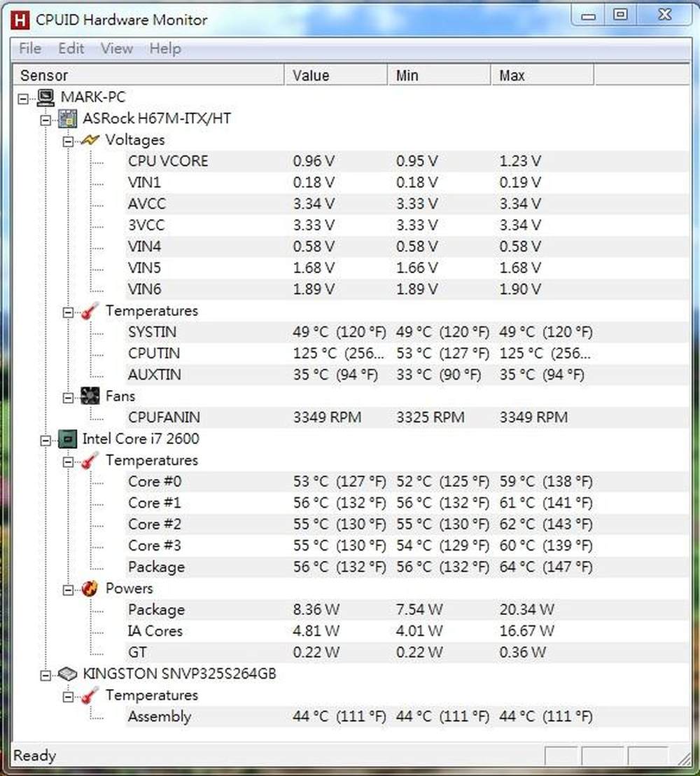Select the Assembly temperature row
The width and height of the screenshot is (700, 776).
point(407,716)
